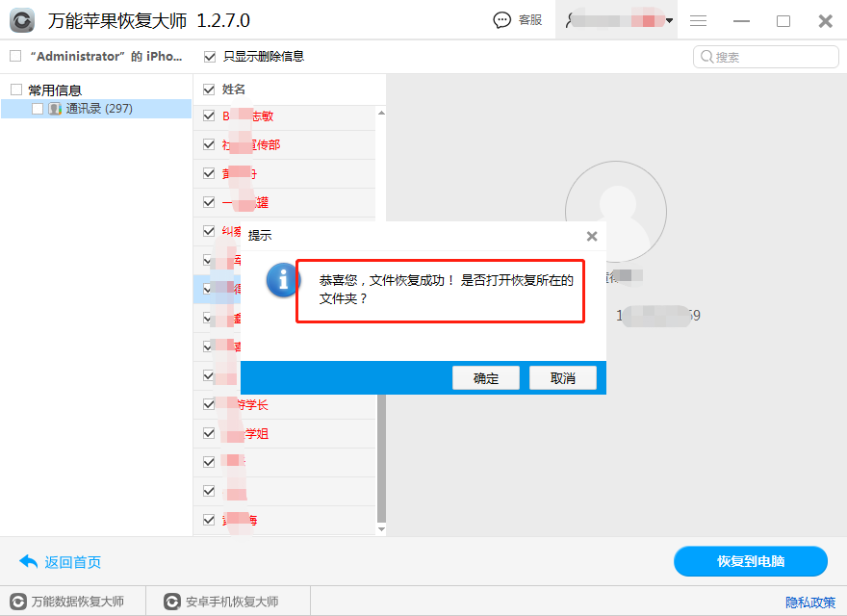This screenshot has width=847, height=616.
Task: Uncheck the contact ending in 罐
Action: tap(209, 202)
